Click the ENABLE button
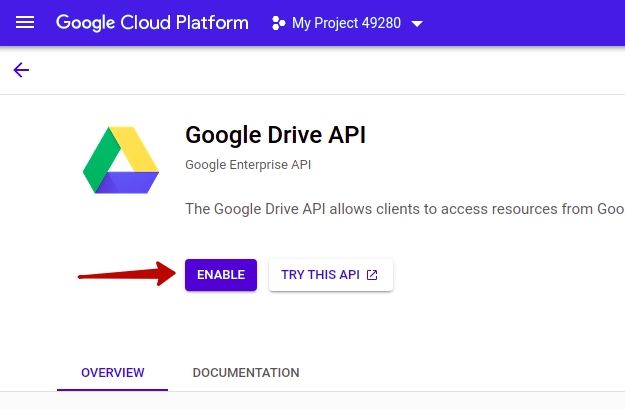 (x=221, y=275)
